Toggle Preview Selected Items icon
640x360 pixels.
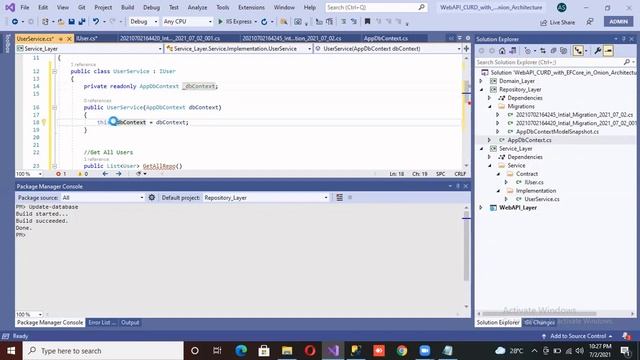(x=608, y=51)
